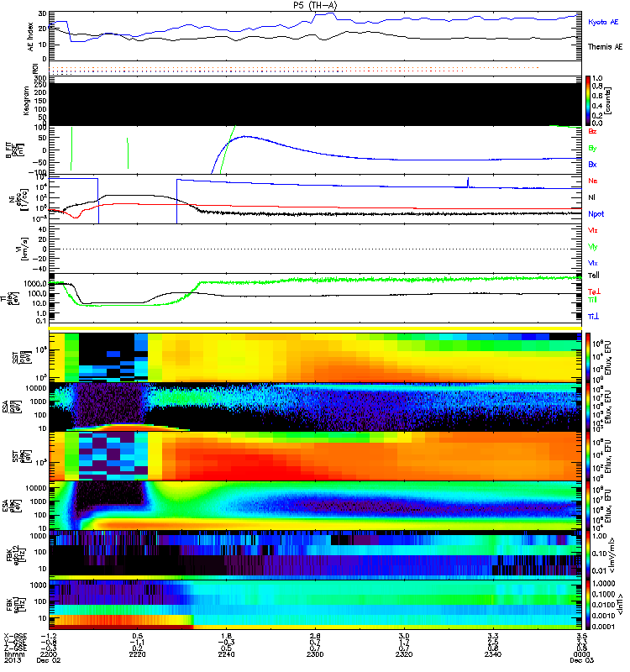This screenshot has width=630, height=672.
Task: Click the dotted zero line in the velocity panel
Action: pyautogui.click(x=315, y=249)
